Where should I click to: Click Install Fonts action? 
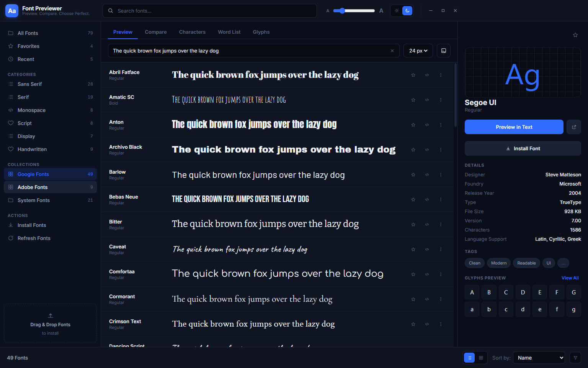[50, 225]
